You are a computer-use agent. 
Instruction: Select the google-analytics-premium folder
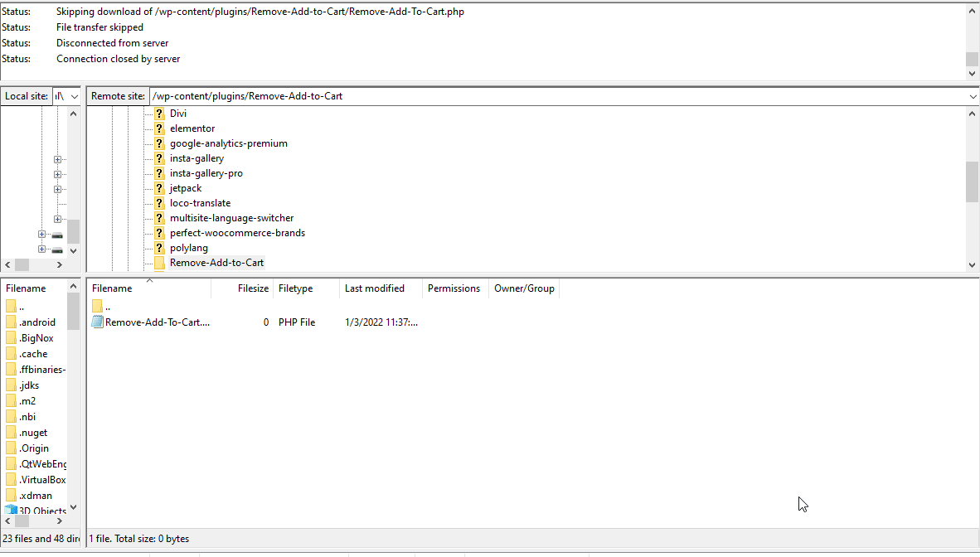tap(228, 143)
